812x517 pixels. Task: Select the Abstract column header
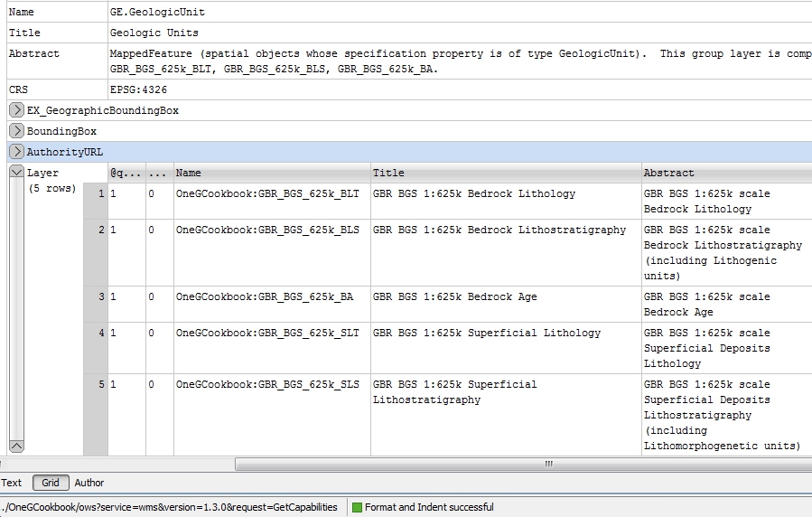click(x=727, y=173)
